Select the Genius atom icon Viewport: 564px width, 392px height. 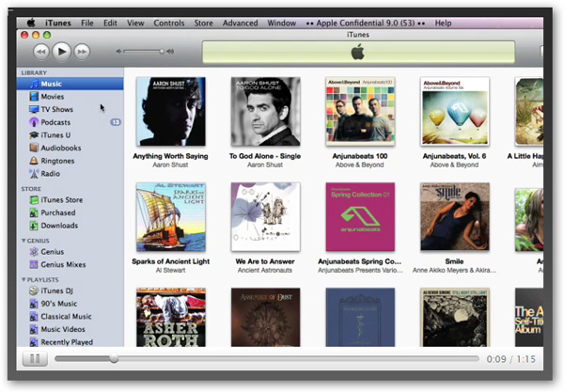pyautogui.click(x=34, y=252)
